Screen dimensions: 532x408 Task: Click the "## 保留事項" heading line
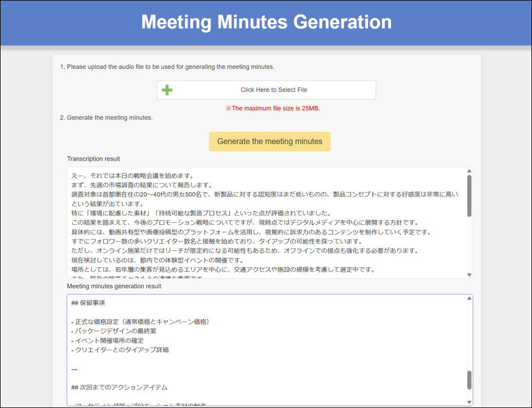pyautogui.click(x=88, y=303)
